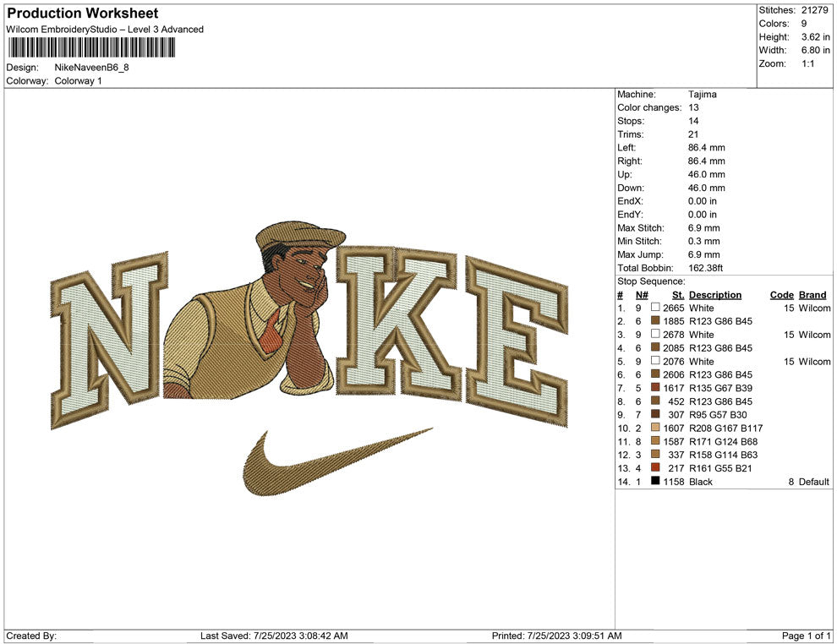Click the Trims value '21'

point(693,134)
